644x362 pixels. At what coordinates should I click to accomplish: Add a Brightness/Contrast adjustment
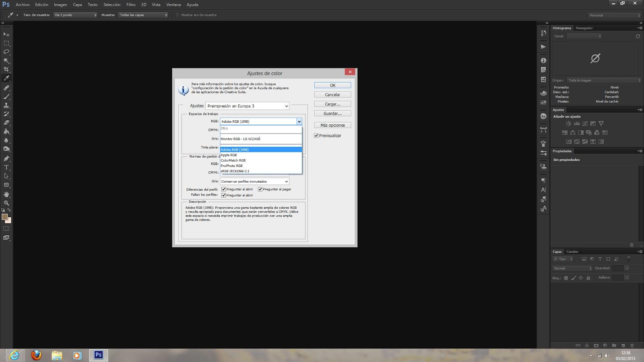[568, 123]
